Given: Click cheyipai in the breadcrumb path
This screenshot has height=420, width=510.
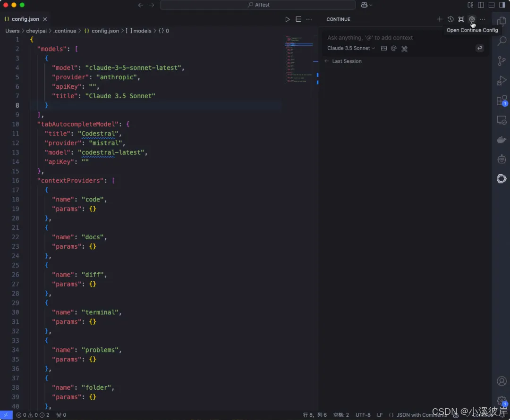Looking at the screenshot, I should click(x=36, y=31).
